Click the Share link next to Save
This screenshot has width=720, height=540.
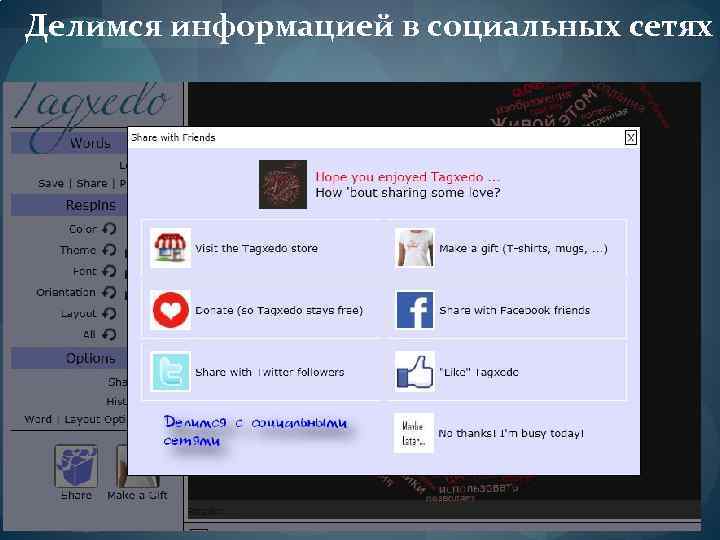click(92, 184)
